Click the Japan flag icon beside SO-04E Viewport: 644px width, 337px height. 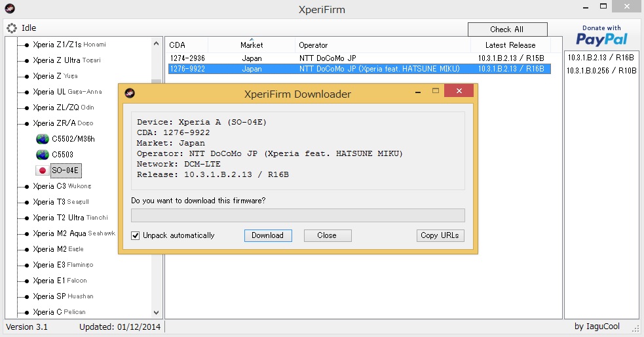[43, 170]
